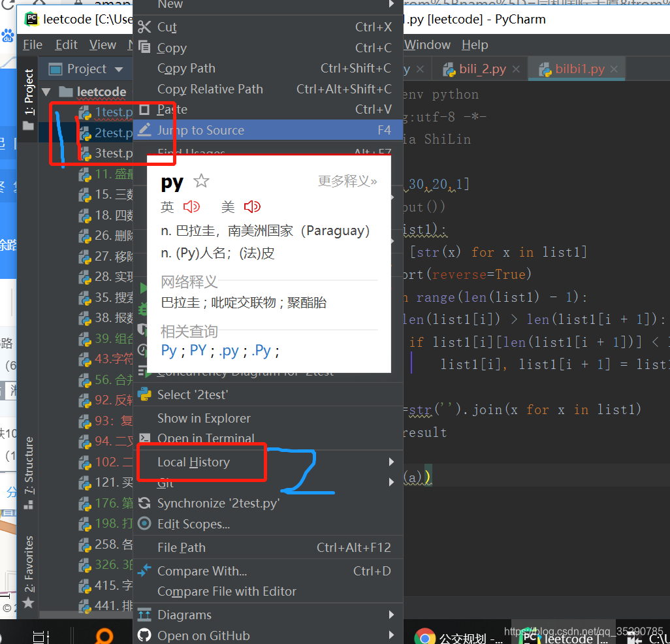
Task: Open the File menu
Action: click(33, 44)
